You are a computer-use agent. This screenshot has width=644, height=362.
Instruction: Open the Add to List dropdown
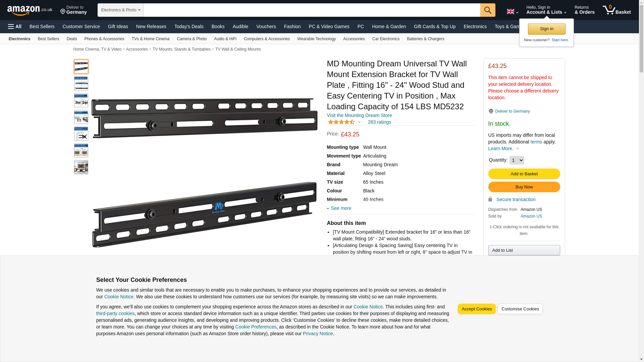pos(524,250)
